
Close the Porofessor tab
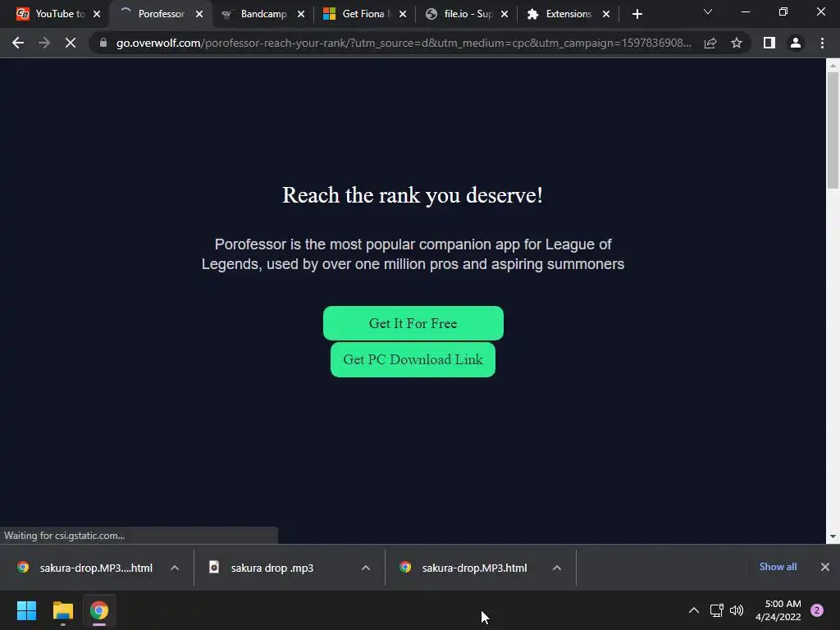tap(199, 14)
